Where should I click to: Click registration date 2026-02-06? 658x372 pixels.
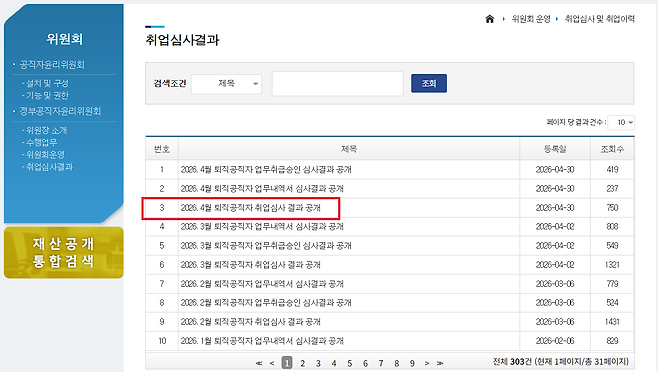coord(555,341)
